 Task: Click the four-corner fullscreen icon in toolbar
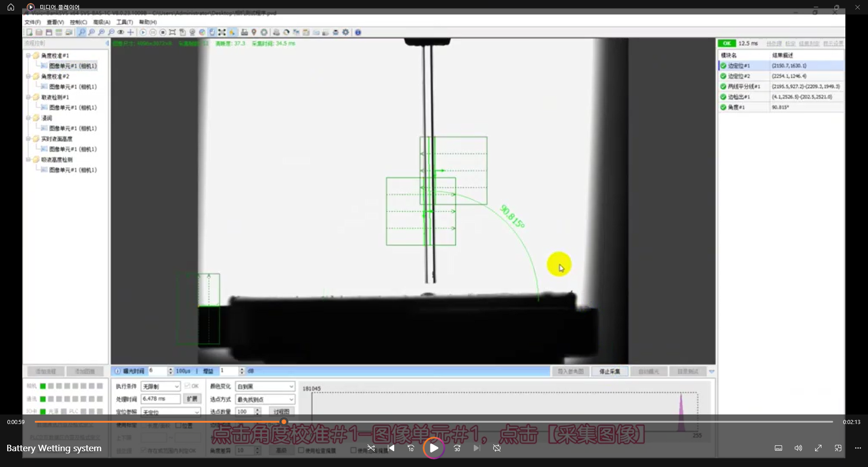click(x=222, y=32)
